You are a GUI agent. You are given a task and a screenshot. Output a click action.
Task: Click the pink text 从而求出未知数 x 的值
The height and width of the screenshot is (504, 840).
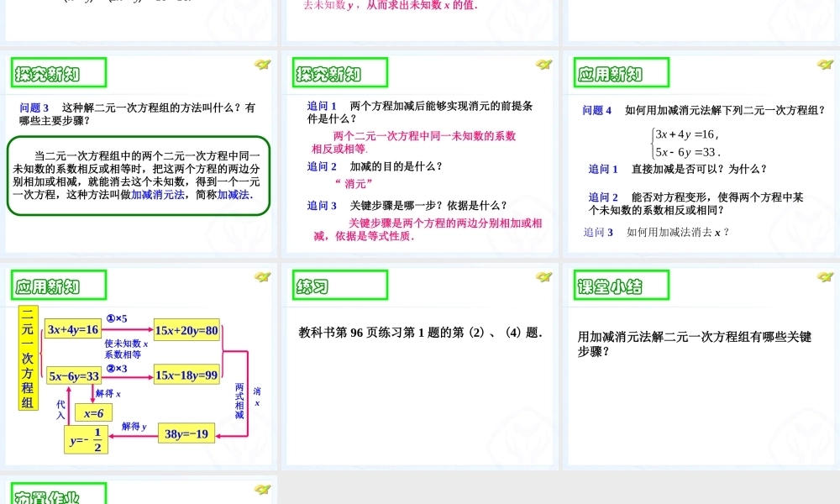click(x=422, y=5)
